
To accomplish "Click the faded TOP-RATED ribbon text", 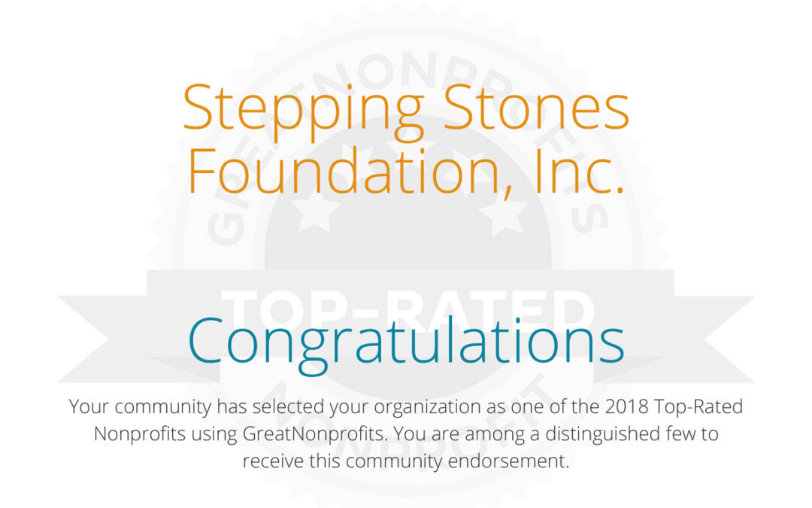I will tap(407, 312).
